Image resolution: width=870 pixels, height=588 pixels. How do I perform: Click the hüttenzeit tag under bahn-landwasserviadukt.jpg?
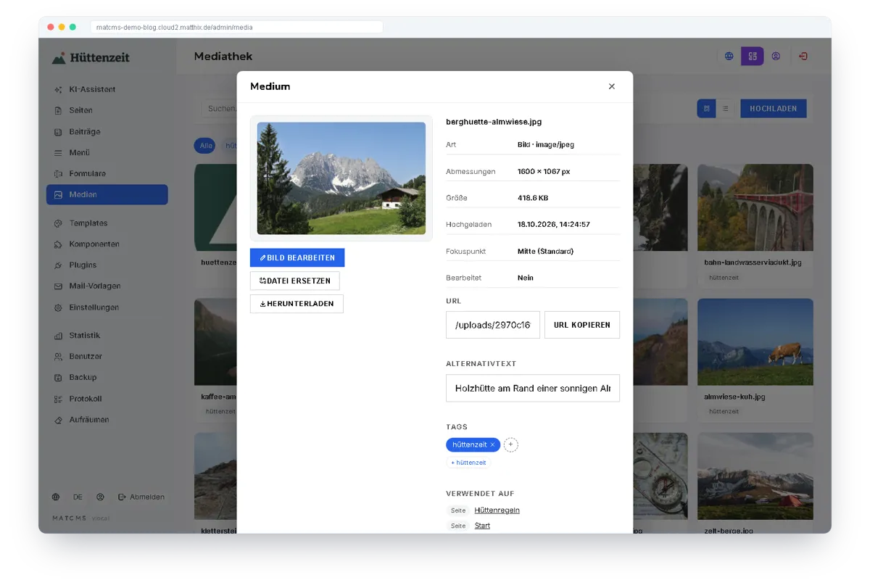(x=724, y=278)
